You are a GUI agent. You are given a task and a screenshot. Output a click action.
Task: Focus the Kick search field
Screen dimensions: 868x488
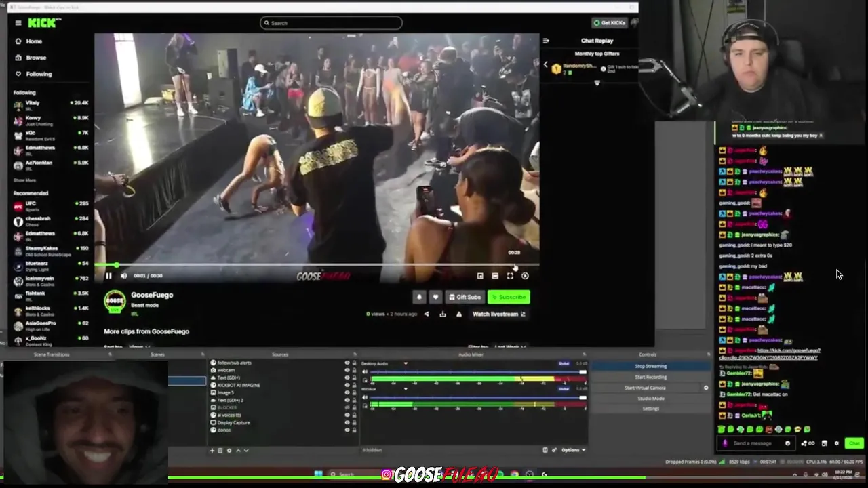point(331,23)
